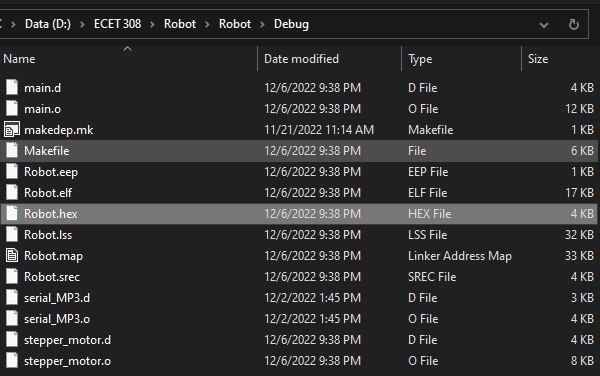Refresh the Debug folder view
This screenshot has width=600, height=376.
574,24
